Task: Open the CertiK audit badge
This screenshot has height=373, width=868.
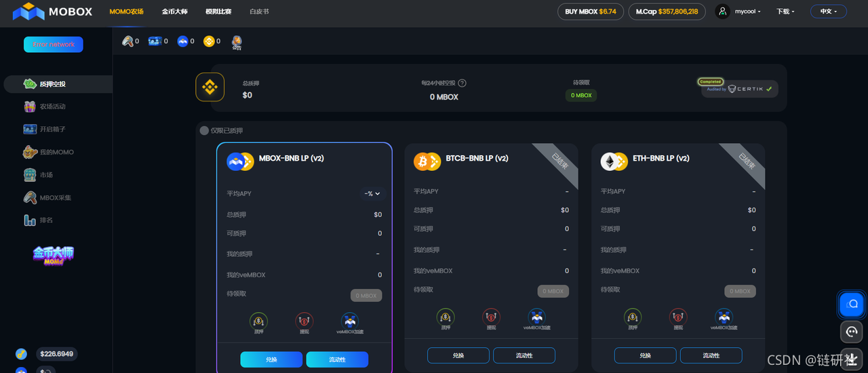Action: 739,87
